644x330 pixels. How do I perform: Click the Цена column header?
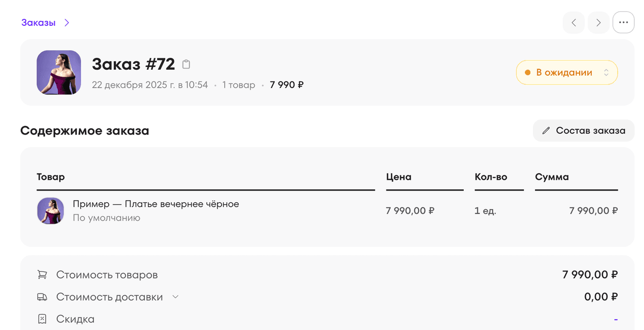pyautogui.click(x=398, y=177)
